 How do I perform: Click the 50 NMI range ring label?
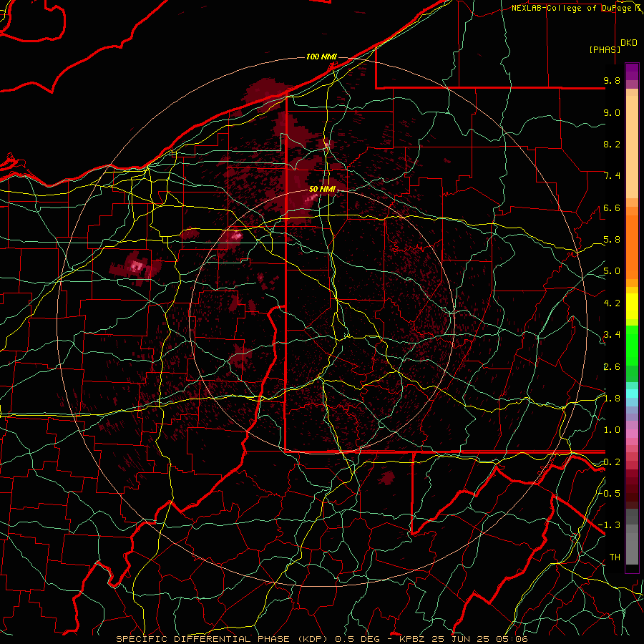point(322,190)
